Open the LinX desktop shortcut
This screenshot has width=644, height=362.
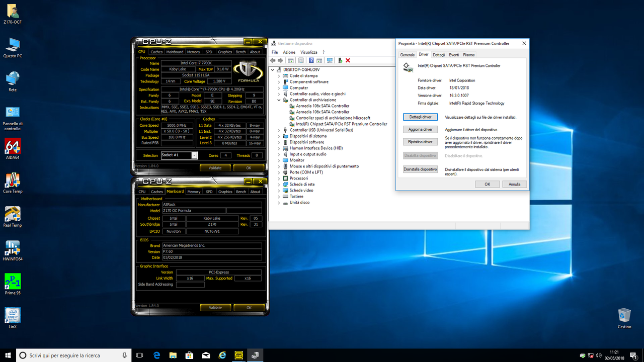(x=13, y=318)
